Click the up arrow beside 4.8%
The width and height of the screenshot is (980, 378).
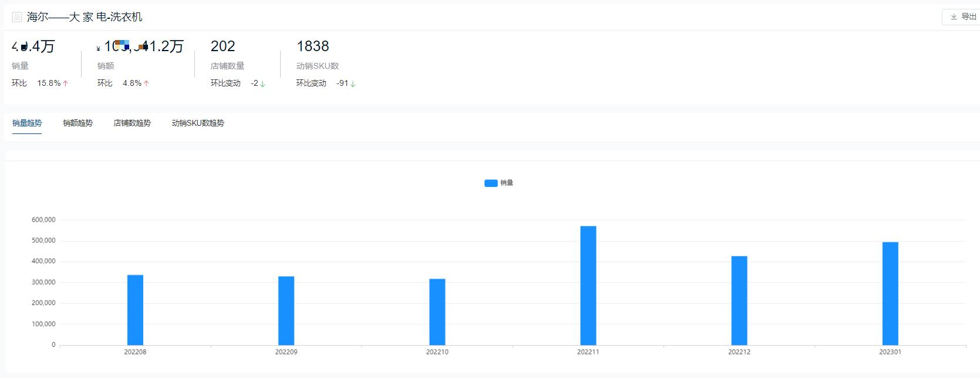coord(146,83)
